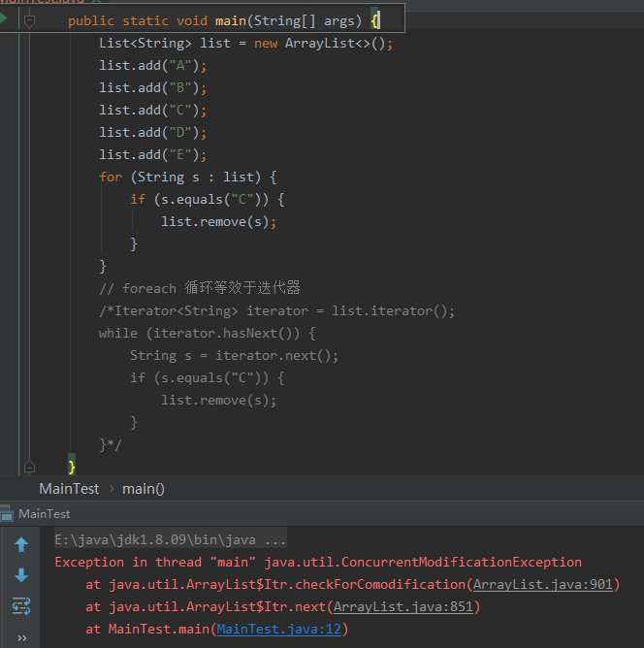This screenshot has height=648, width=644.
Task: Place cursor on list.add("D") line
Action: [153, 132]
